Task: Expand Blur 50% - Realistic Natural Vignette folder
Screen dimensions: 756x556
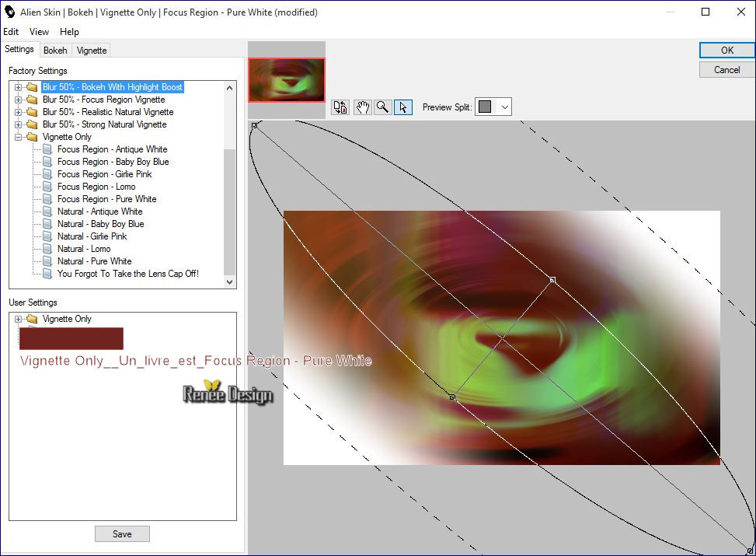Action: click(x=19, y=113)
